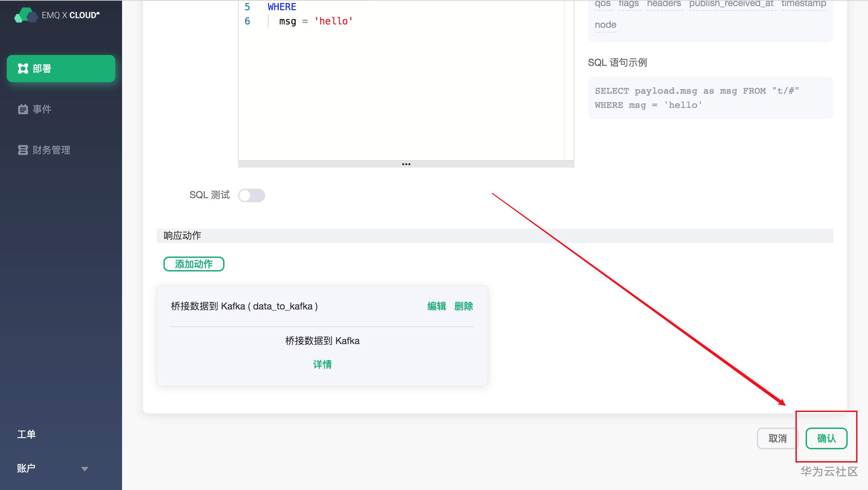Click the 'node' field tag

605,25
